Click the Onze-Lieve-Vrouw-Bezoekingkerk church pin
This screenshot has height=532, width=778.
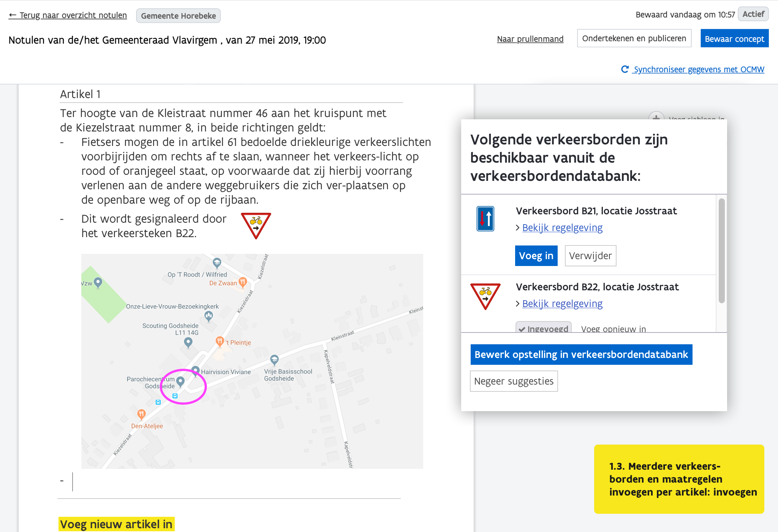209,315
